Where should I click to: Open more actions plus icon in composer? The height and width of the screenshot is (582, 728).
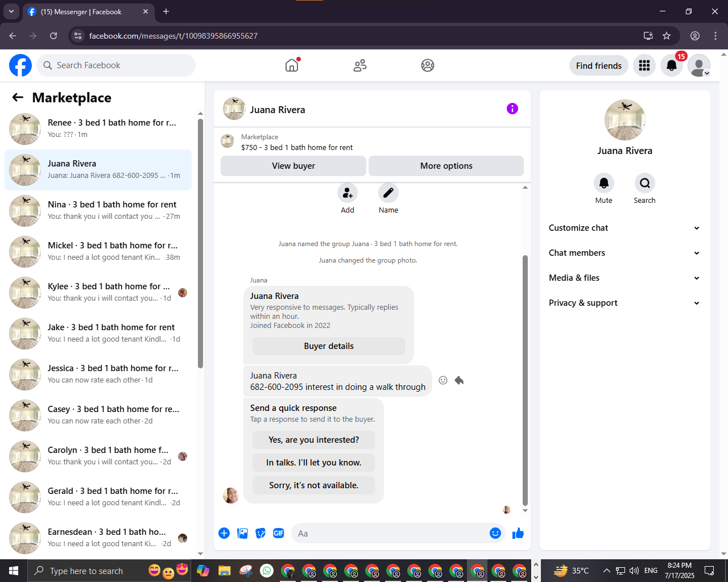coord(224,533)
